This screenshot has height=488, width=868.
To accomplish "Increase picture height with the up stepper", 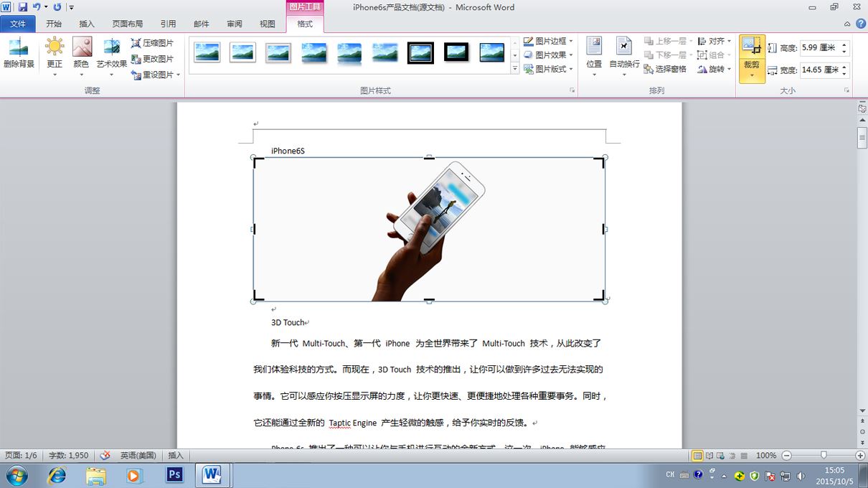I will [x=844, y=44].
